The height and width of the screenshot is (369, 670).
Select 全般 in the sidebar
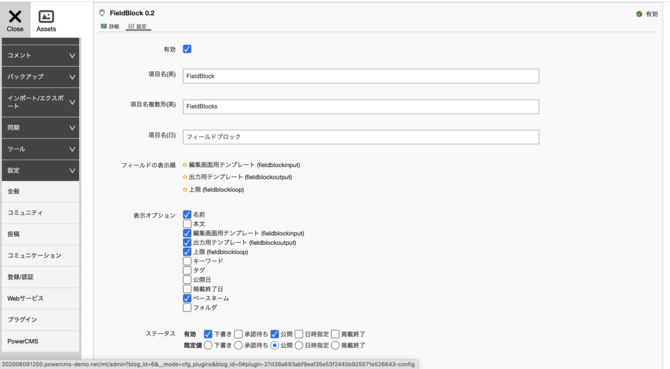click(x=41, y=191)
